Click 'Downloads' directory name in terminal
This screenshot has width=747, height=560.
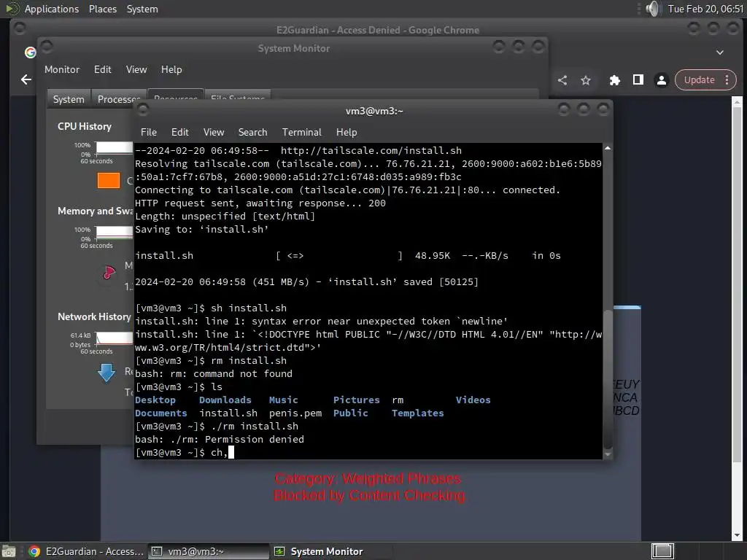(x=225, y=400)
